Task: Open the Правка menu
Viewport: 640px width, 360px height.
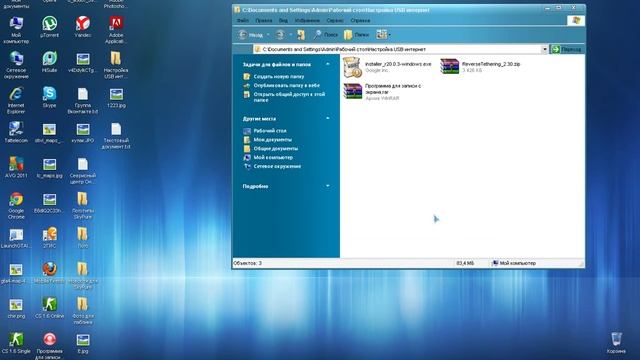Action: coord(264,20)
